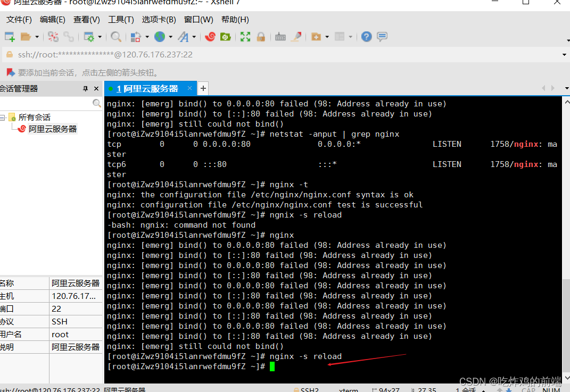Select 阿里云服务器 session in tree

coord(53,129)
